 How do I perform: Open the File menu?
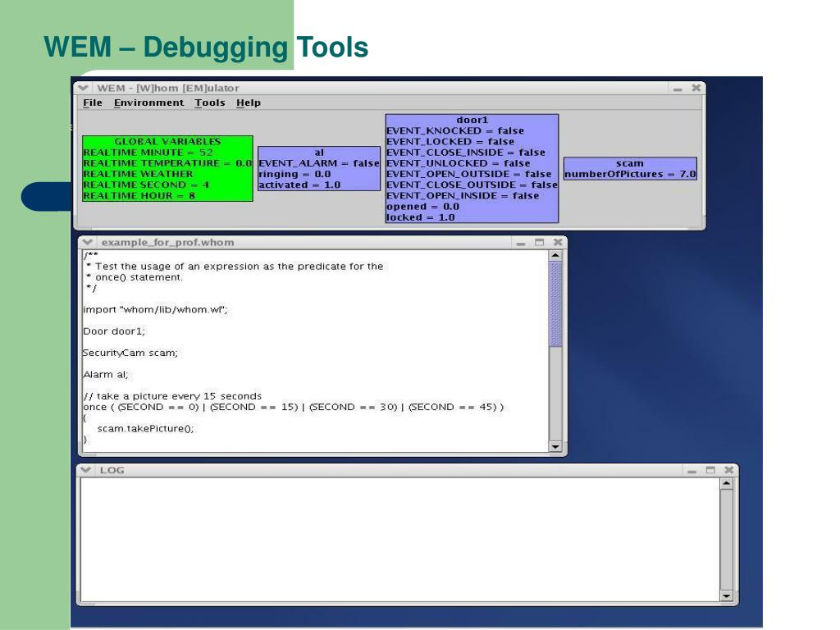pos(92,103)
